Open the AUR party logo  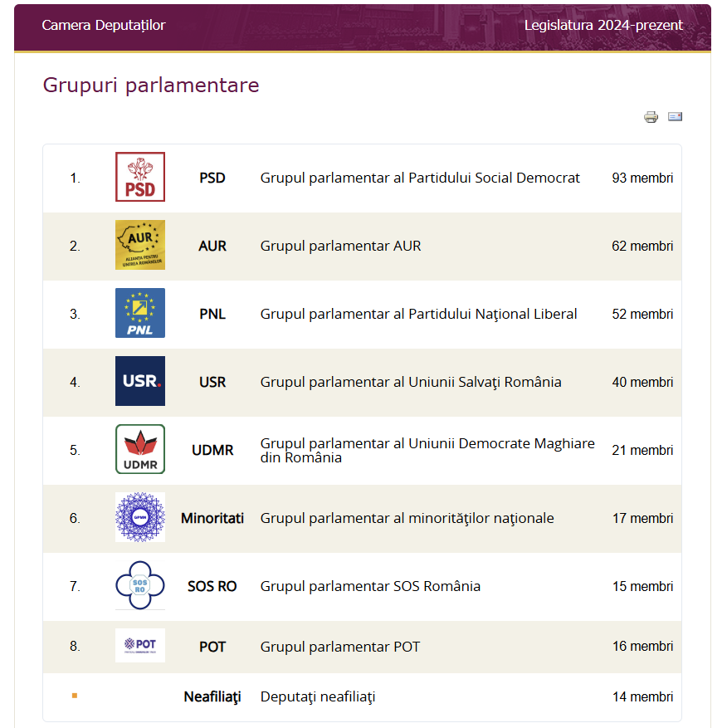pyautogui.click(x=140, y=245)
